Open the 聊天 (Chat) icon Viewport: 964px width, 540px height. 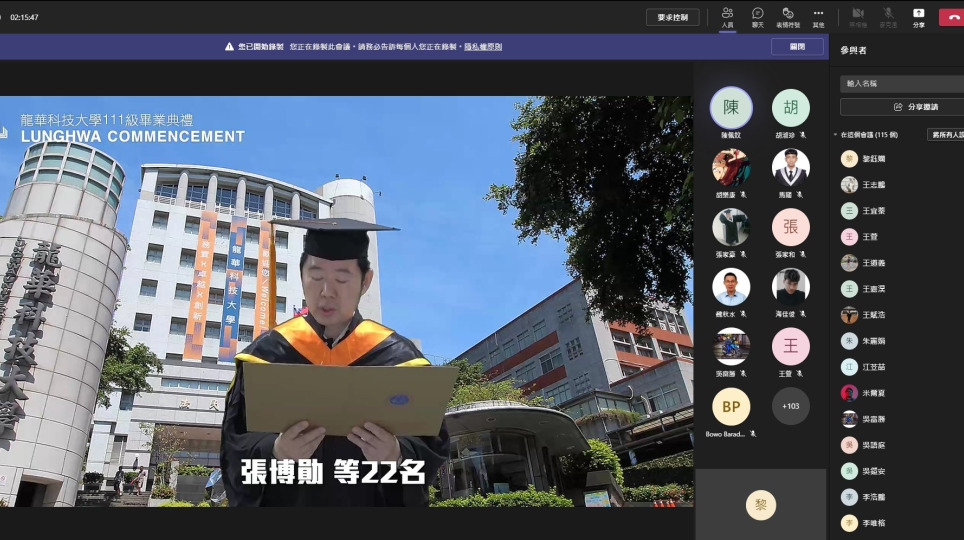pos(758,17)
